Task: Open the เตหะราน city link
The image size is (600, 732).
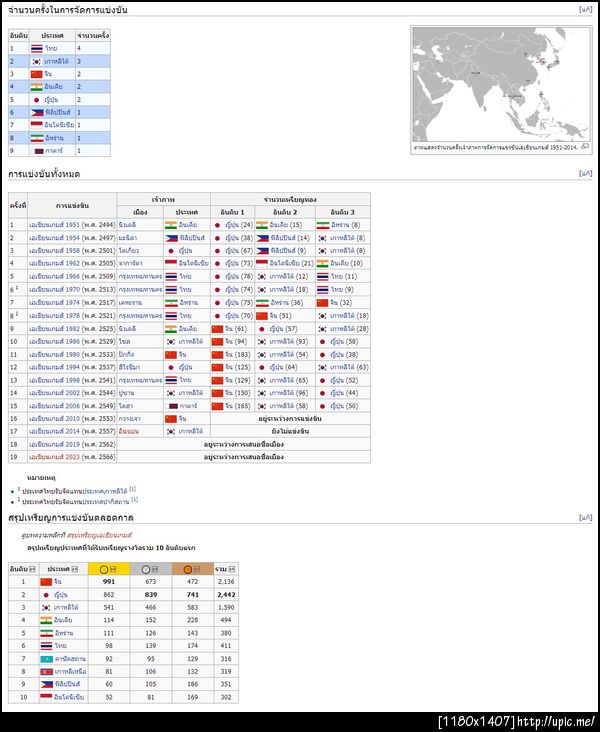Action: (130, 303)
